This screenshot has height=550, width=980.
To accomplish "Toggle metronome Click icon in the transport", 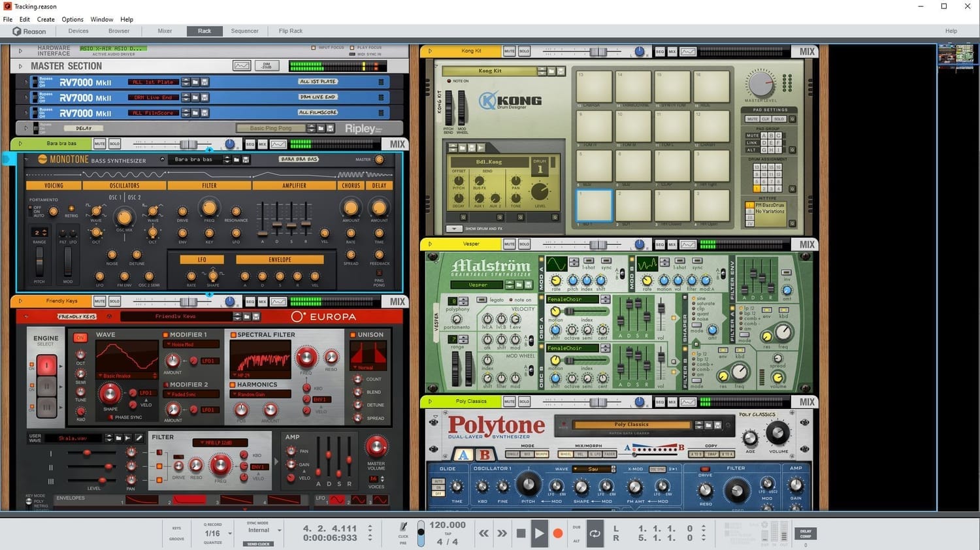I will 404,526.
